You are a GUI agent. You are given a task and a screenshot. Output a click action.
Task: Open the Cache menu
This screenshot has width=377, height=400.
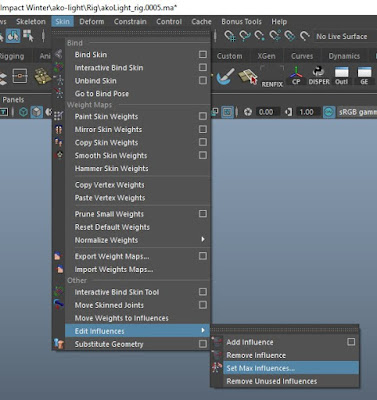pos(201,22)
